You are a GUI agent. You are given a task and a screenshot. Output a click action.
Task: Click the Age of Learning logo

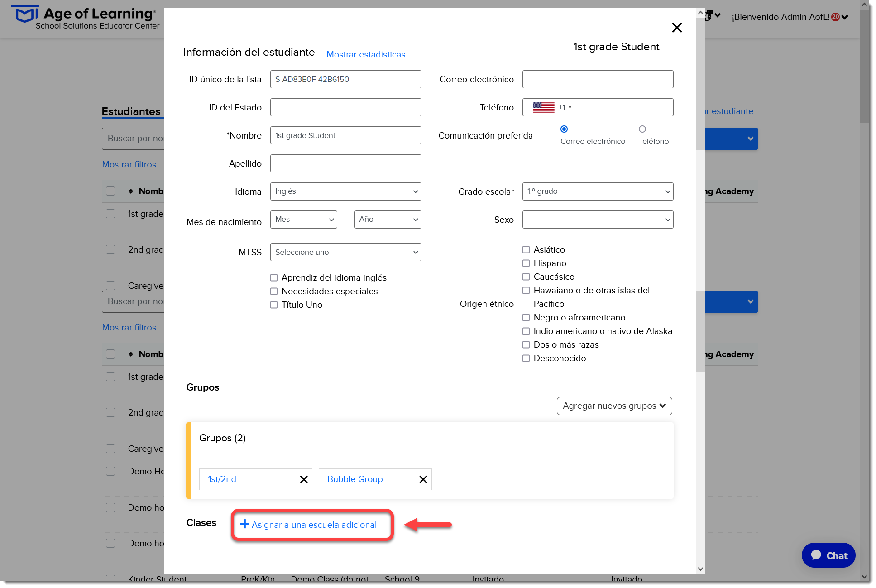point(85,18)
